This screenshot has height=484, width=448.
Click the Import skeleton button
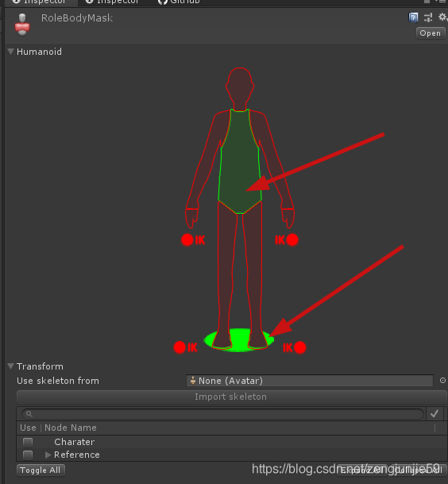click(x=231, y=397)
